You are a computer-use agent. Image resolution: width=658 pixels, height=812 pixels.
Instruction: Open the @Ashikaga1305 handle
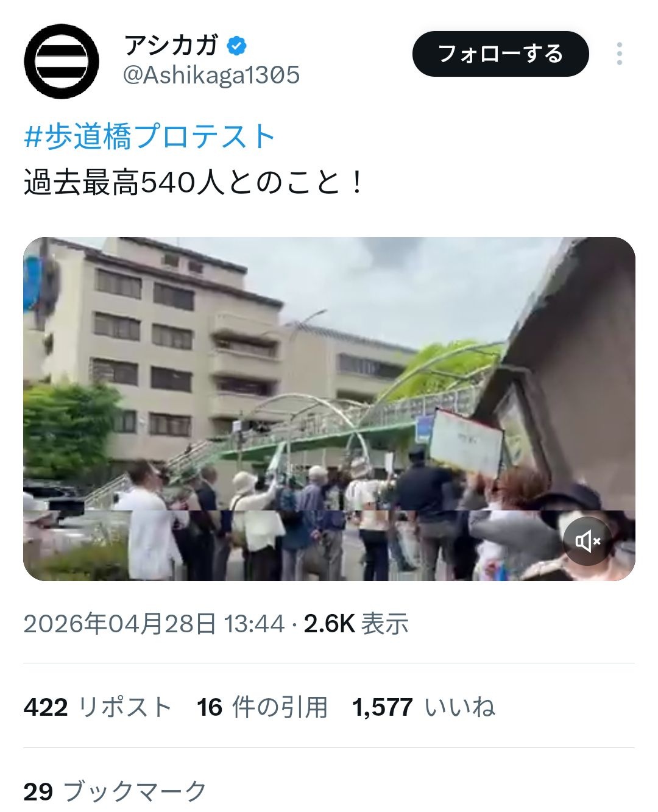[x=211, y=75]
